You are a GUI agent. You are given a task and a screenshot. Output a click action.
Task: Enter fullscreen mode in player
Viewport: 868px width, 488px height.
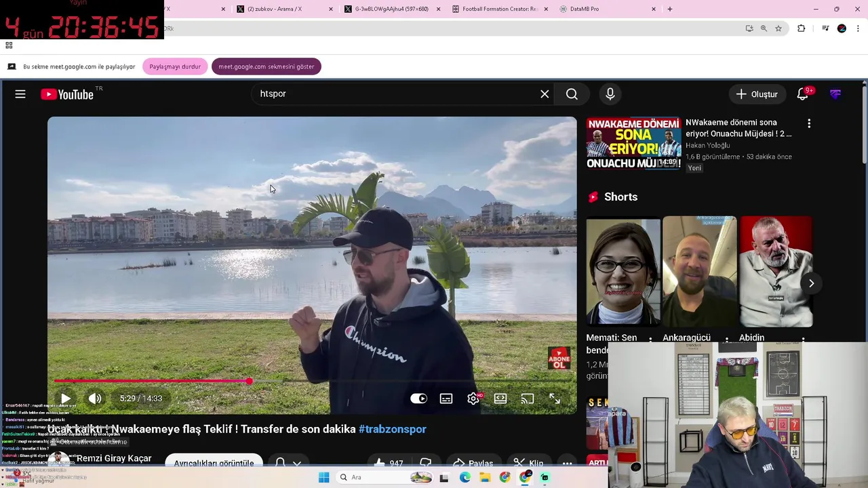pyautogui.click(x=555, y=399)
